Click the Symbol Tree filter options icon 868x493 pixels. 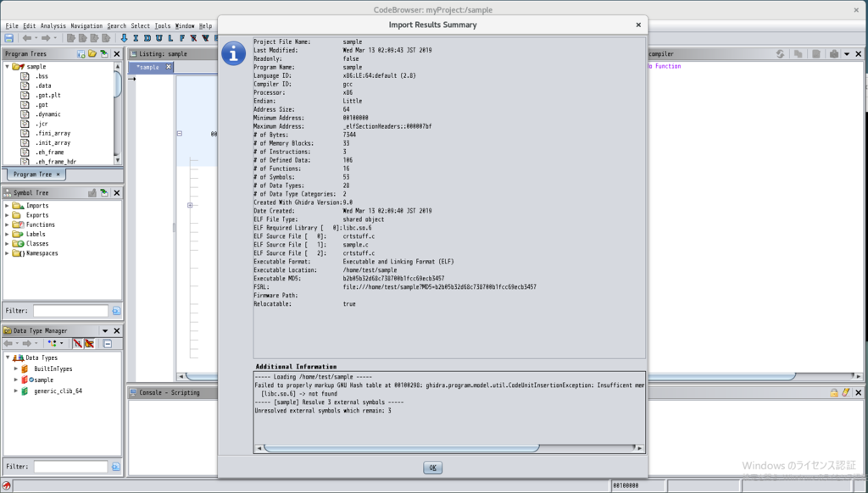coord(116,311)
